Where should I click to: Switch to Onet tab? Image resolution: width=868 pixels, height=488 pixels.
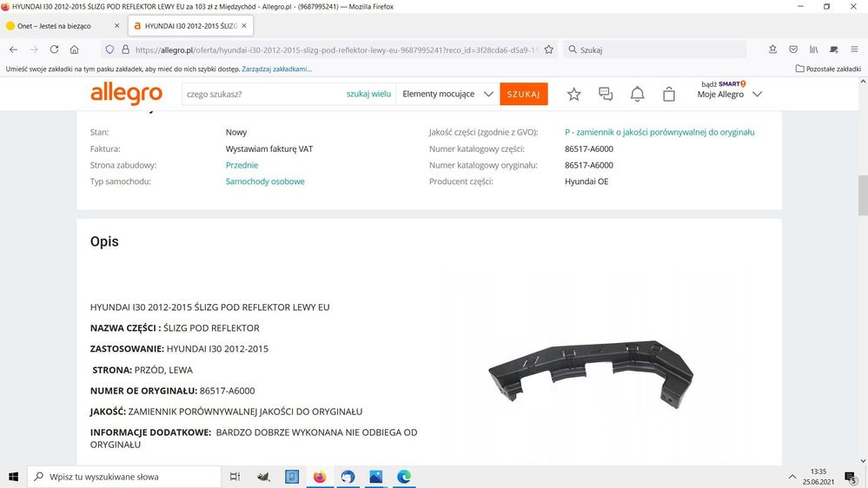(x=62, y=26)
